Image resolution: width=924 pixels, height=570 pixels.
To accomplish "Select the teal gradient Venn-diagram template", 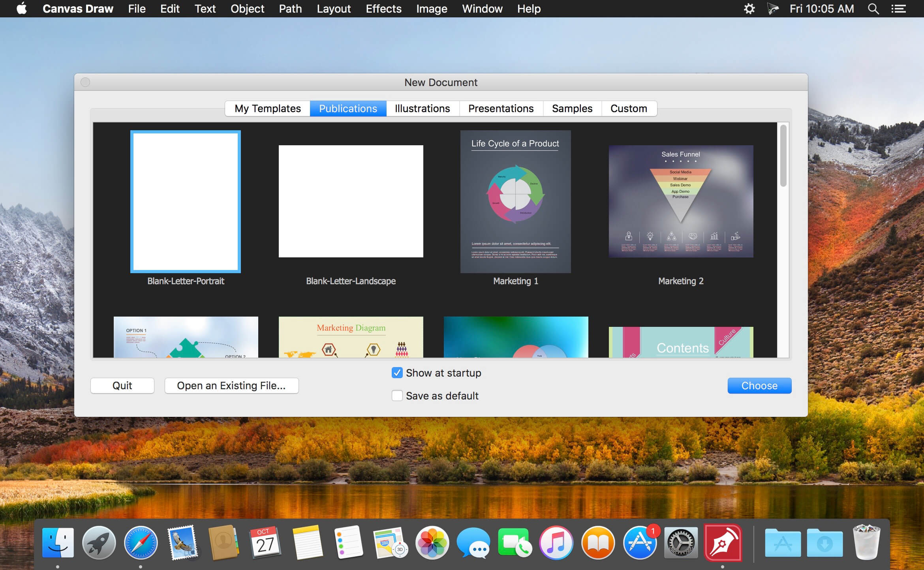I will pyautogui.click(x=516, y=337).
